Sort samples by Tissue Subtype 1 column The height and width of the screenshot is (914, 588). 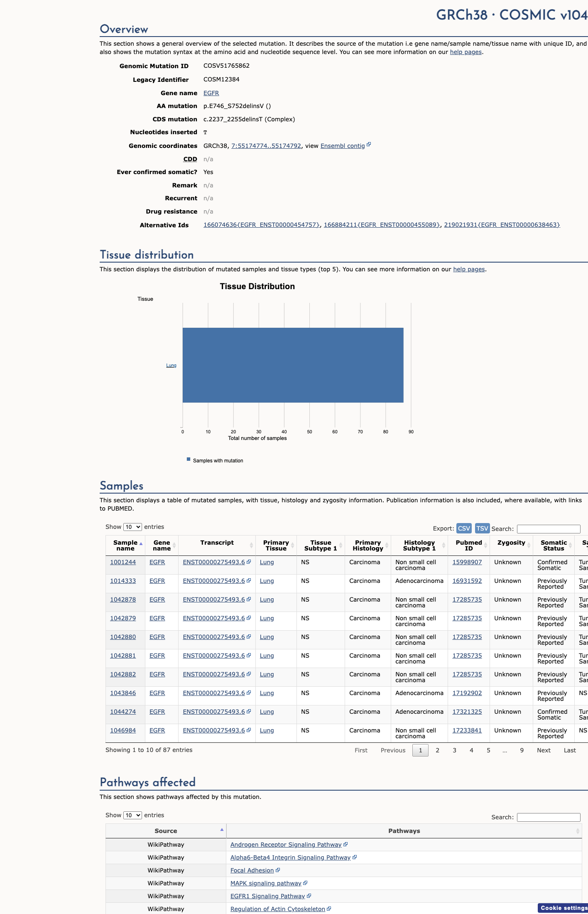[x=321, y=545]
